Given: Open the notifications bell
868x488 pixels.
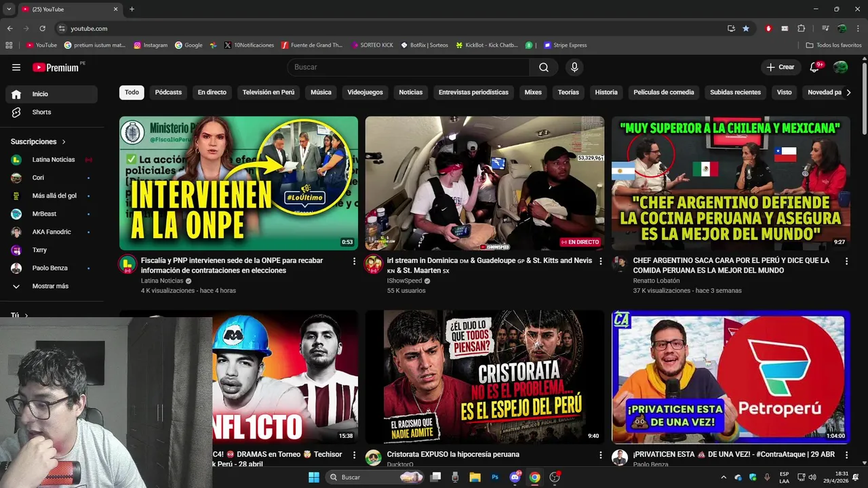Looking at the screenshot, I should [x=814, y=67].
